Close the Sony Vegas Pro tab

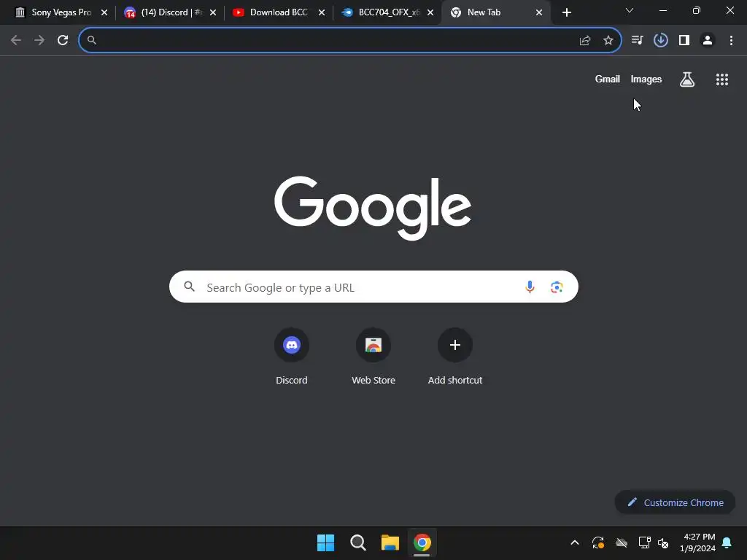click(x=104, y=12)
